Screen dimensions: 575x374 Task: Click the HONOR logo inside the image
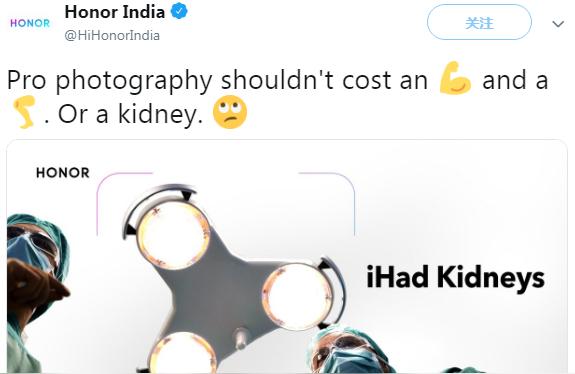pyautogui.click(x=63, y=173)
